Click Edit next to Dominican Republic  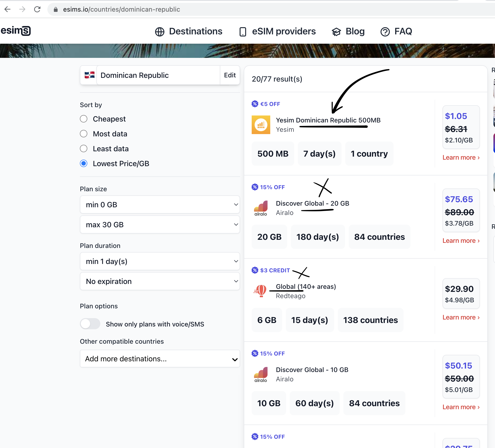coord(230,75)
